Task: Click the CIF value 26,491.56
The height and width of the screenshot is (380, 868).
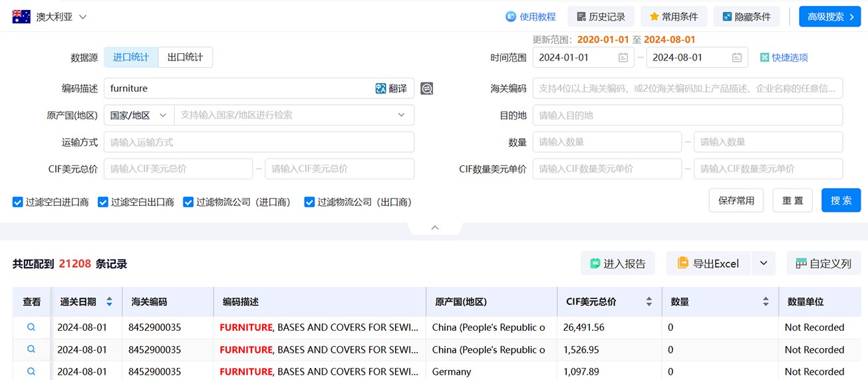Action: point(583,328)
